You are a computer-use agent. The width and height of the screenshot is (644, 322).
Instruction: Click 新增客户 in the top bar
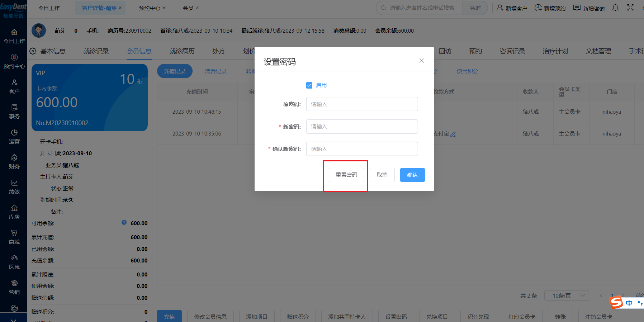pos(512,8)
